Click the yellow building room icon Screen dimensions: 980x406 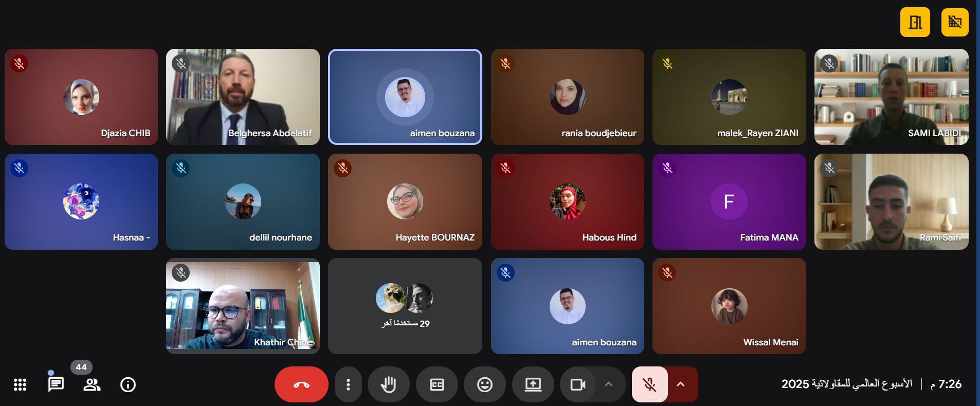pos(915,22)
